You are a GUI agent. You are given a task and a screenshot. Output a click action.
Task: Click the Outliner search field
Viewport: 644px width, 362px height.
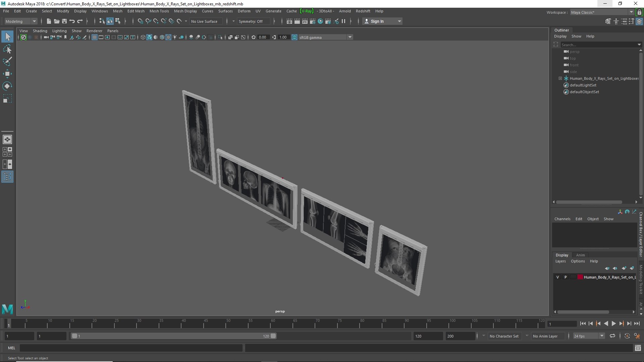[x=599, y=45]
